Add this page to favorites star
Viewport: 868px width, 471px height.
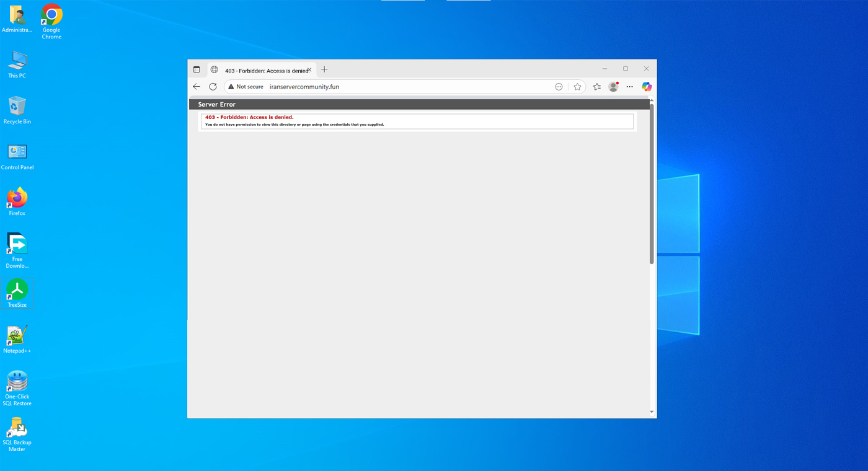577,87
